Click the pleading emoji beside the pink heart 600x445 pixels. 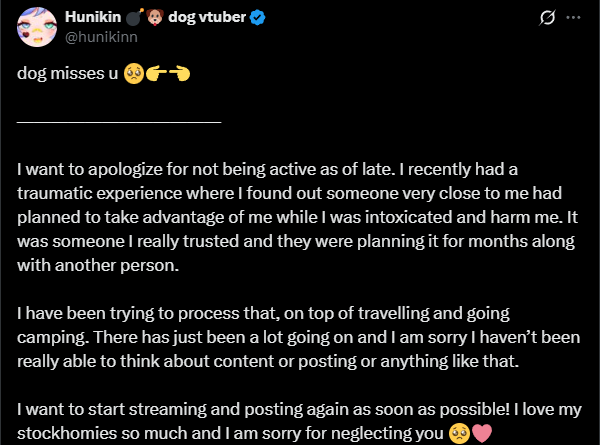(460, 434)
